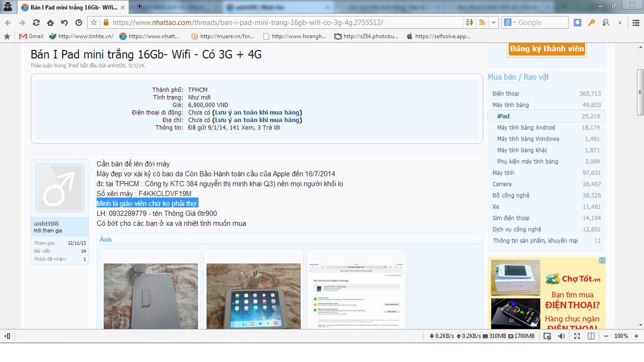
Task: Expand the address bar dropdown arrow
Action: (494, 23)
